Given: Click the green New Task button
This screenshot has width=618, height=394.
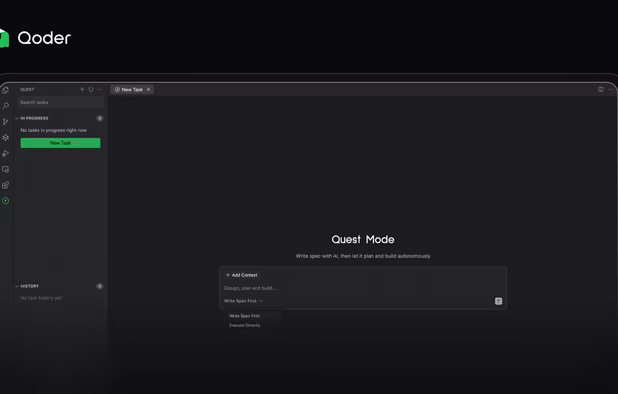Looking at the screenshot, I should pos(60,143).
